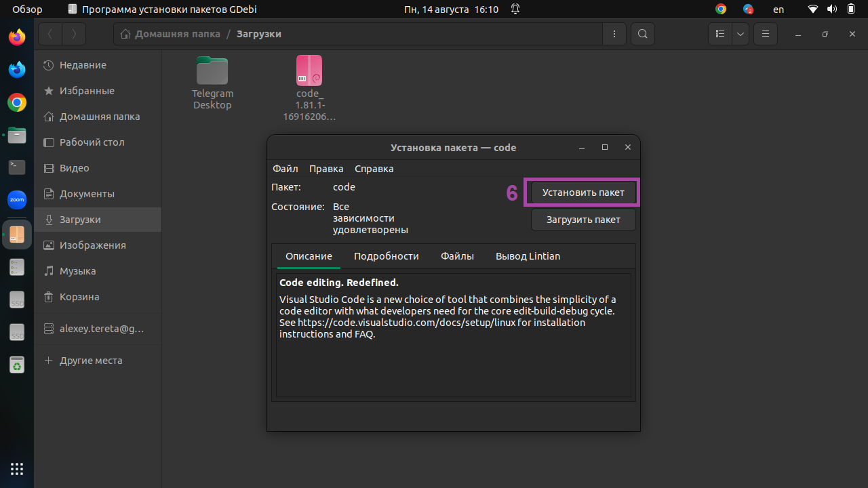Click Загрузки in the path bar
This screenshot has width=868, height=488.
[x=259, y=34]
